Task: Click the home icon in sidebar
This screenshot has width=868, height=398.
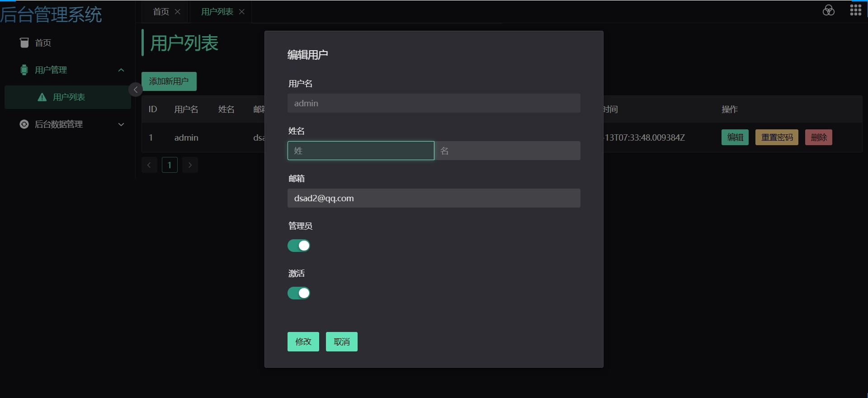Action: [24, 43]
